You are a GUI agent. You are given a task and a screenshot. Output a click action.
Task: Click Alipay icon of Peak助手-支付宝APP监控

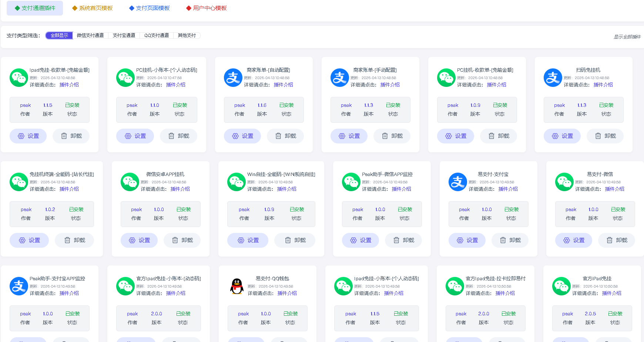click(x=19, y=286)
